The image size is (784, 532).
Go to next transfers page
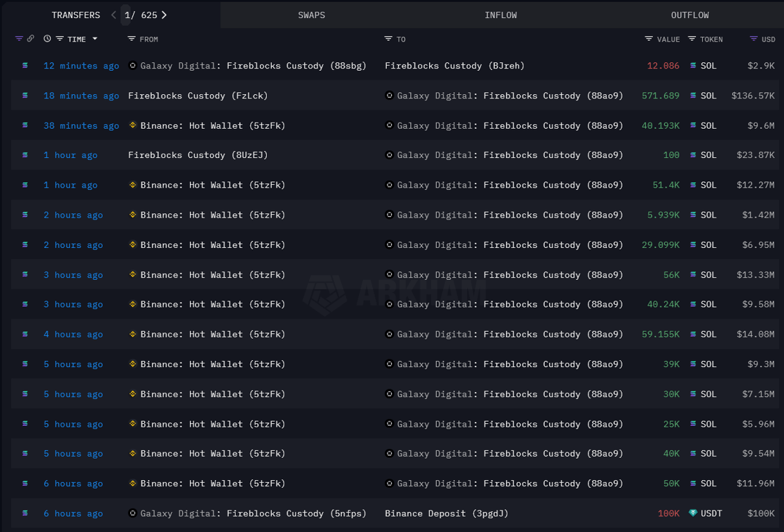pos(164,15)
